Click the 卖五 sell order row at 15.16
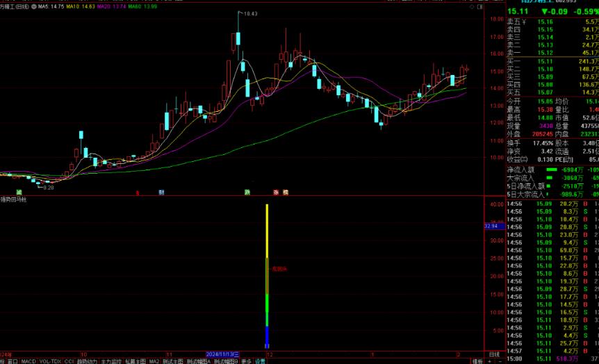 point(552,22)
